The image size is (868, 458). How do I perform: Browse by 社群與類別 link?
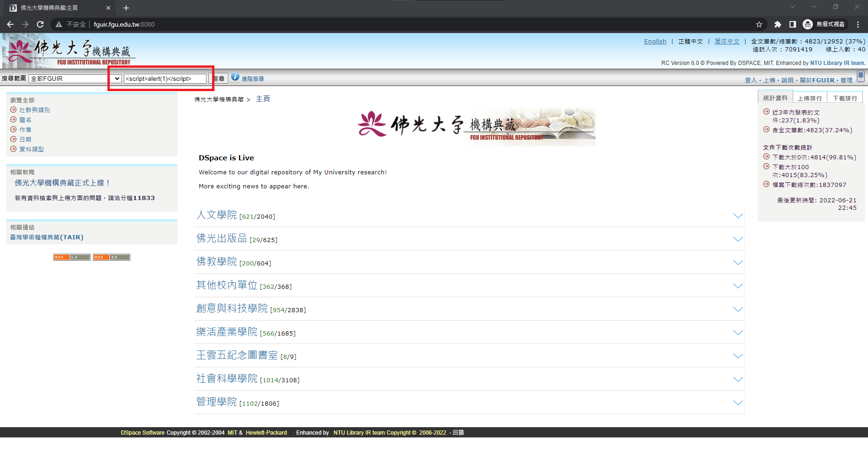click(35, 110)
